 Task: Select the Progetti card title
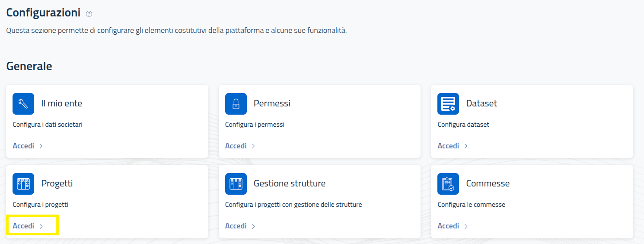57,183
